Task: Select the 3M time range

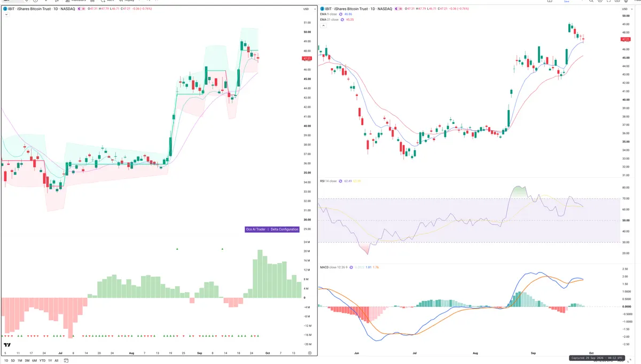Action: point(27,361)
